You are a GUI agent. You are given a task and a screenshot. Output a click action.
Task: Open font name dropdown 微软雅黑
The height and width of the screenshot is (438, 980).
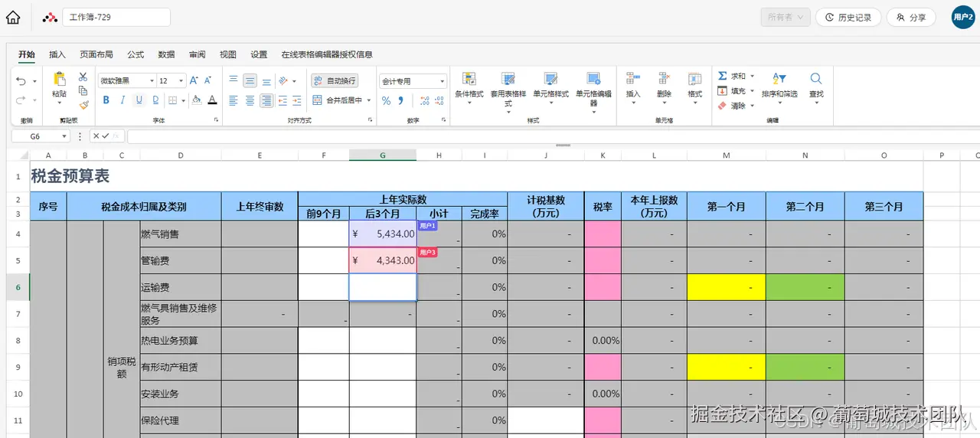coord(152,80)
